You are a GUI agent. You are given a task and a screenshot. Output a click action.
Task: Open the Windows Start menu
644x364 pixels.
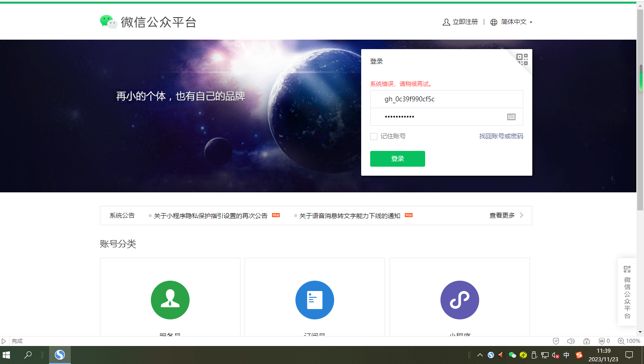pos(7,355)
